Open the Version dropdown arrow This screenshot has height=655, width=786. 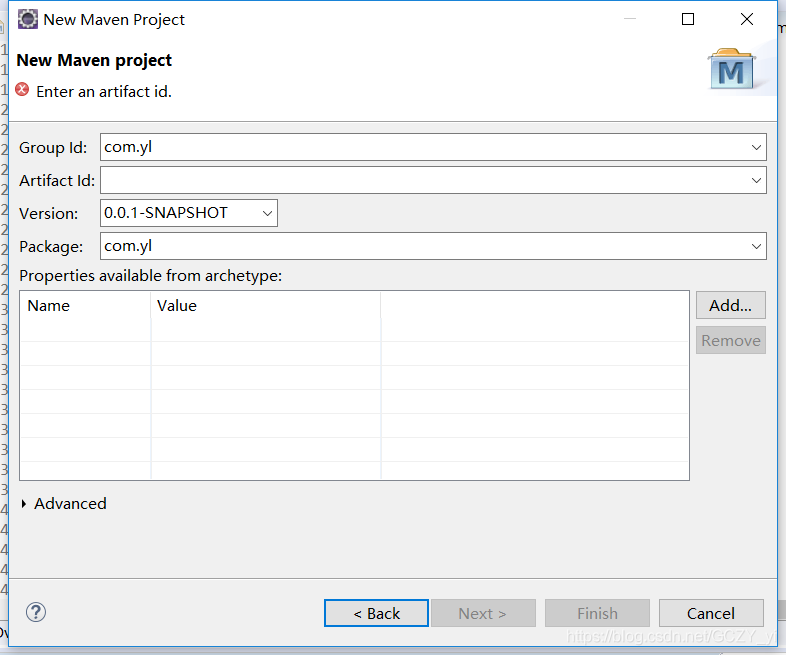pos(267,213)
